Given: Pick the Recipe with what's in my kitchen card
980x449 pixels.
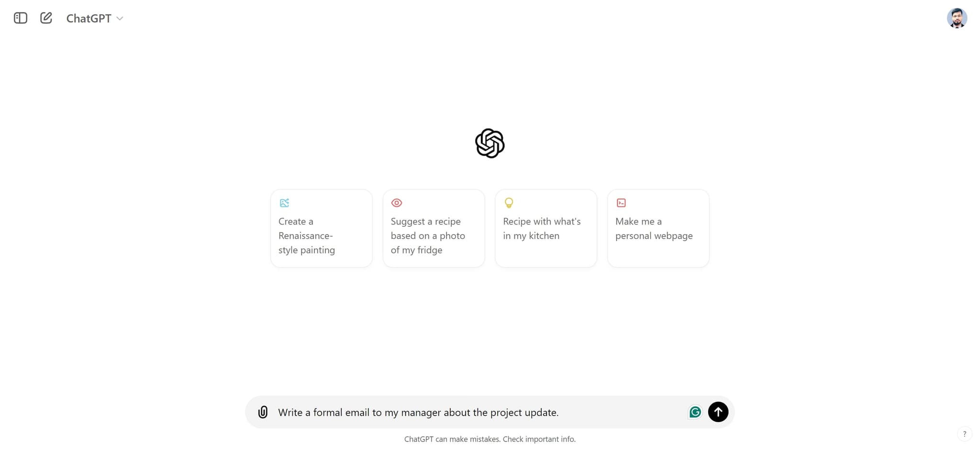Looking at the screenshot, I should [546, 228].
